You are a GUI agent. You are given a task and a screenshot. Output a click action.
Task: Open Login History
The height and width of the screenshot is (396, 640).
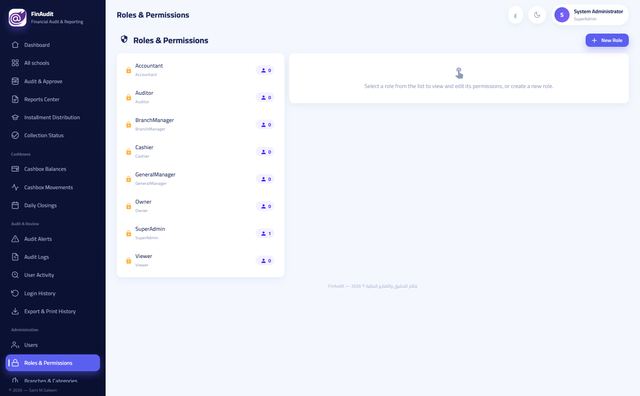[x=53, y=293]
